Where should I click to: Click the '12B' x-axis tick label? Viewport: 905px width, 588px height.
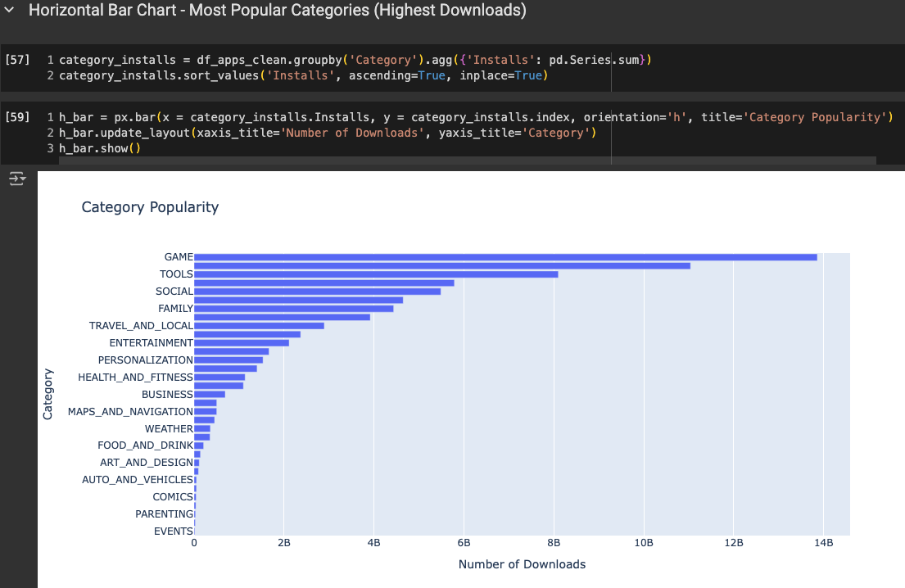coord(734,543)
